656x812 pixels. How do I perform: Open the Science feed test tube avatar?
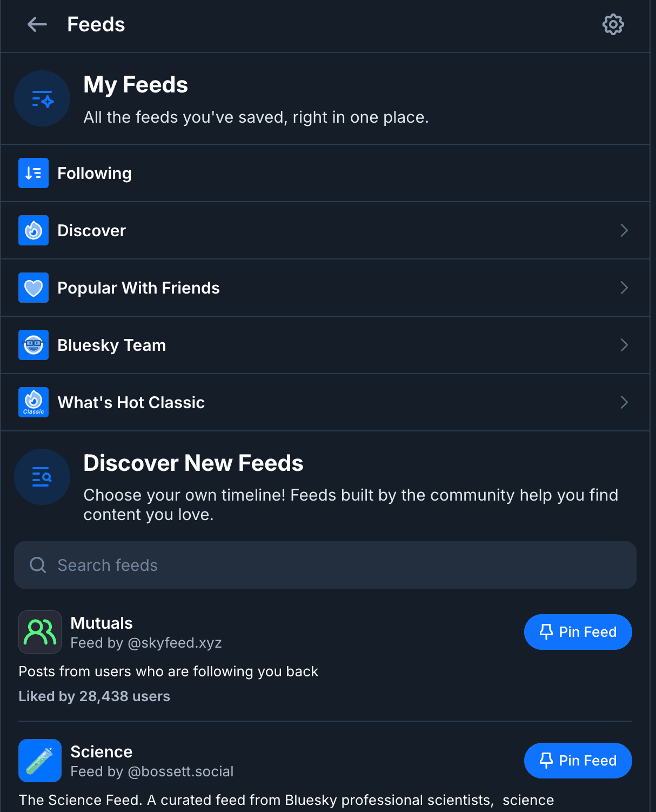click(x=40, y=761)
